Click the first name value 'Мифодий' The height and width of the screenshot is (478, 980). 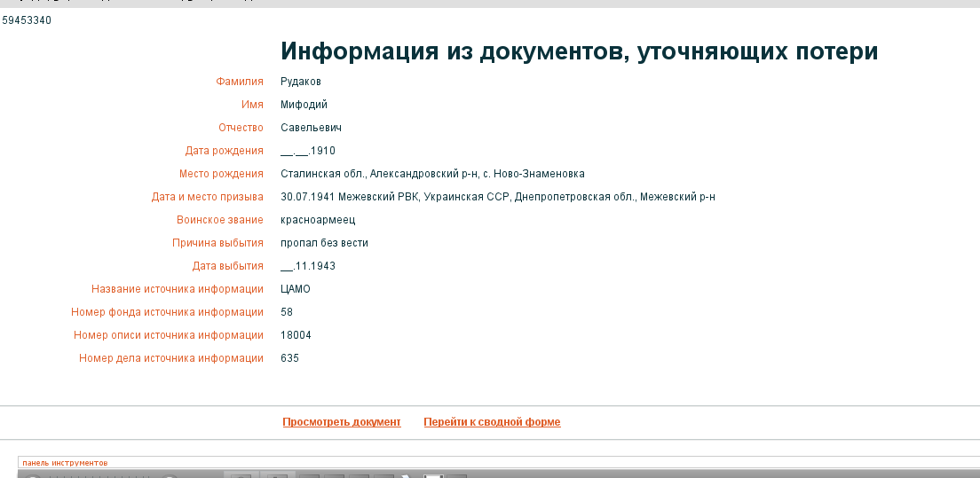[x=304, y=105]
